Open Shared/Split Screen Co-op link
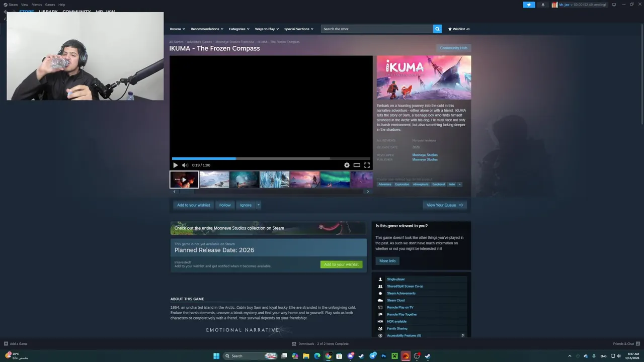 pyautogui.click(x=405, y=286)
